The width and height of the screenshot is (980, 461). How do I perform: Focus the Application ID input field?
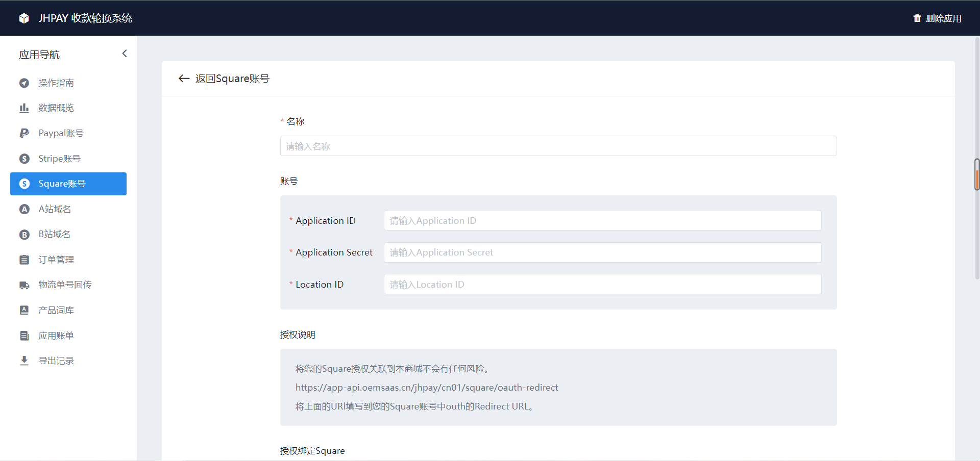(x=602, y=221)
